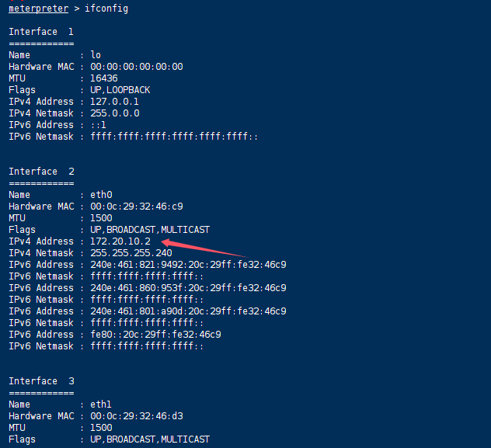Click eth0 MTU value 1500
The width and height of the screenshot is (491, 448).
pyautogui.click(x=101, y=218)
